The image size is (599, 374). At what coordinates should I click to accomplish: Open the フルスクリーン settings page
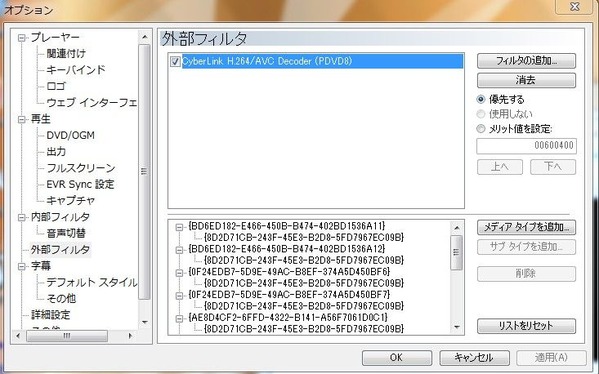click(81, 168)
